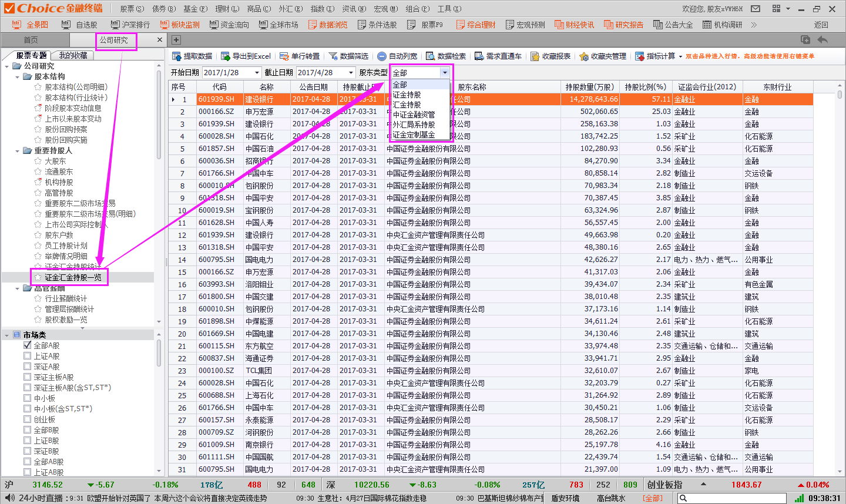Image resolution: width=846 pixels, height=504 pixels.
Task: Open the 股票 menu in menu bar
Action: pos(132,9)
